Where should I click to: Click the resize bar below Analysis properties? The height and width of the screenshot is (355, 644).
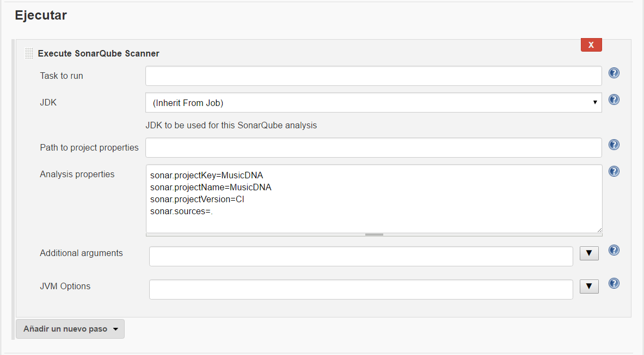[x=374, y=235]
